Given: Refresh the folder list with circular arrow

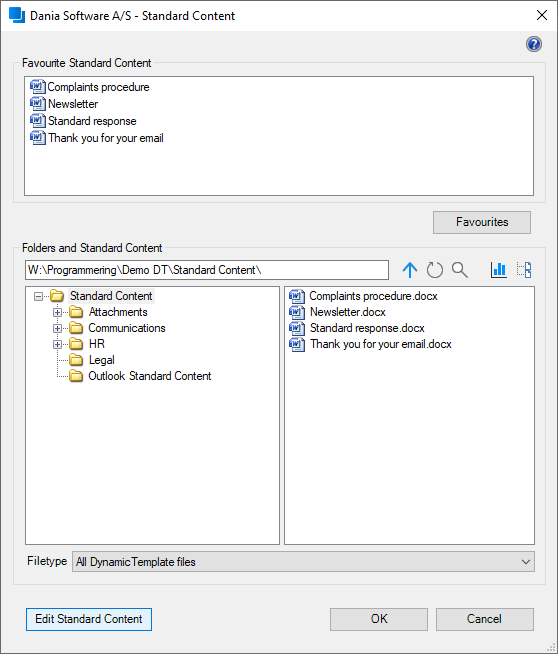Looking at the screenshot, I should [x=435, y=270].
